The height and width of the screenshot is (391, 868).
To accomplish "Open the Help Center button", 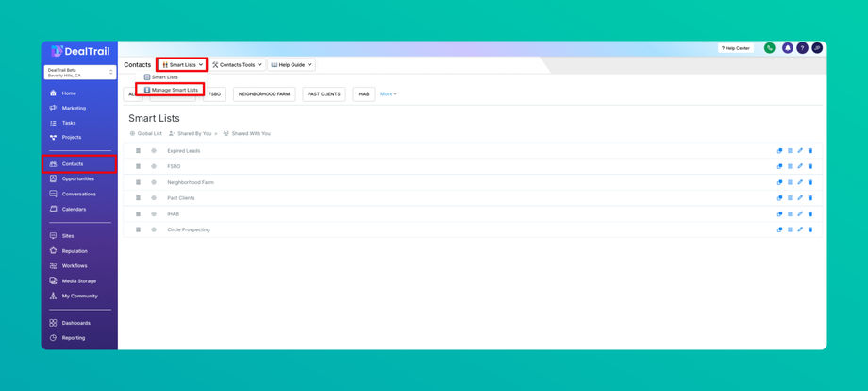I will 736,48.
